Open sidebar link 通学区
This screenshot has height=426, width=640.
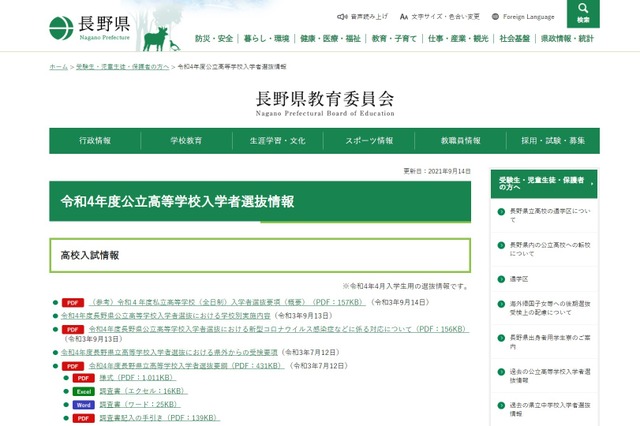(x=519, y=279)
